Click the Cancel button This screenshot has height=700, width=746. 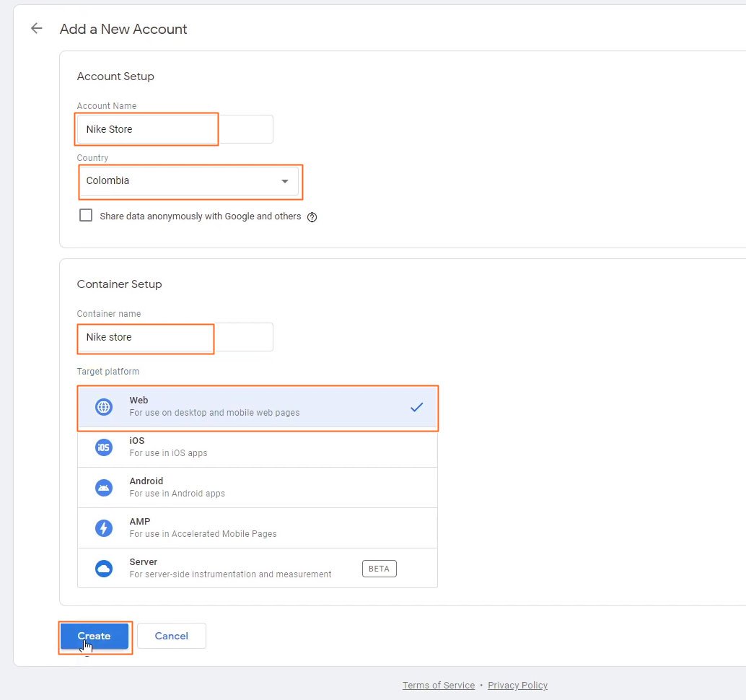pos(171,636)
